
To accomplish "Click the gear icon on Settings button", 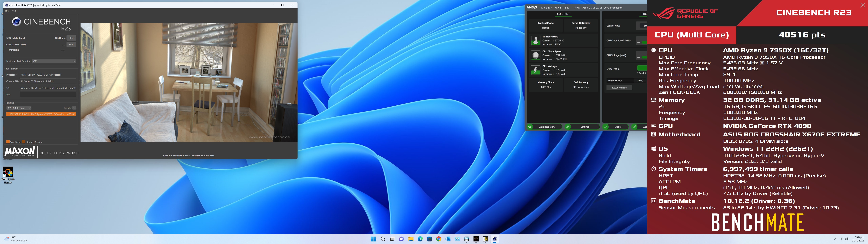I will 568,127.
